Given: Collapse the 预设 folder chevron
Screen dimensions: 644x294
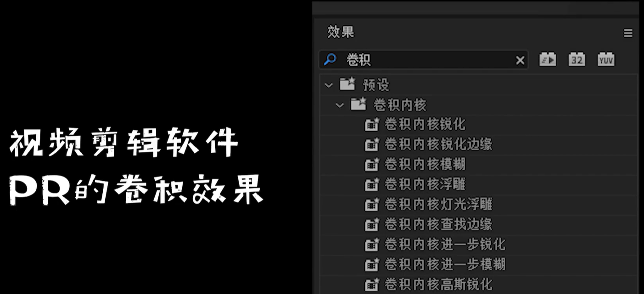Looking at the screenshot, I should coord(328,85).
